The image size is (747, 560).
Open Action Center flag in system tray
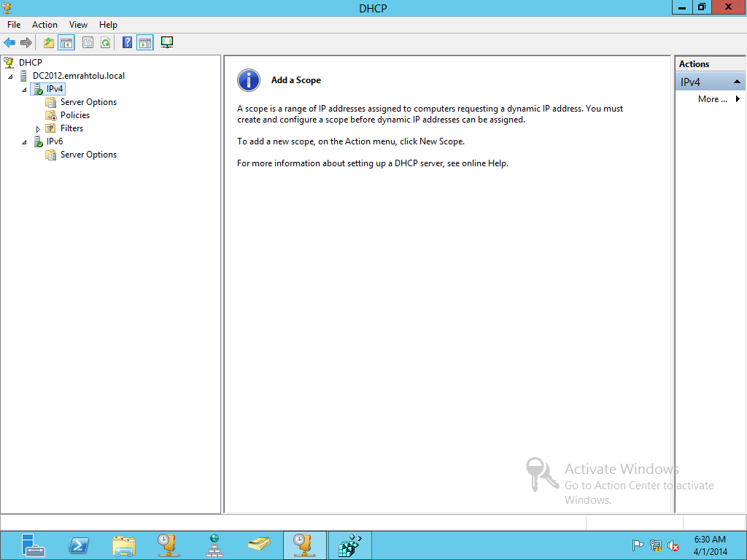coord(638,545)
